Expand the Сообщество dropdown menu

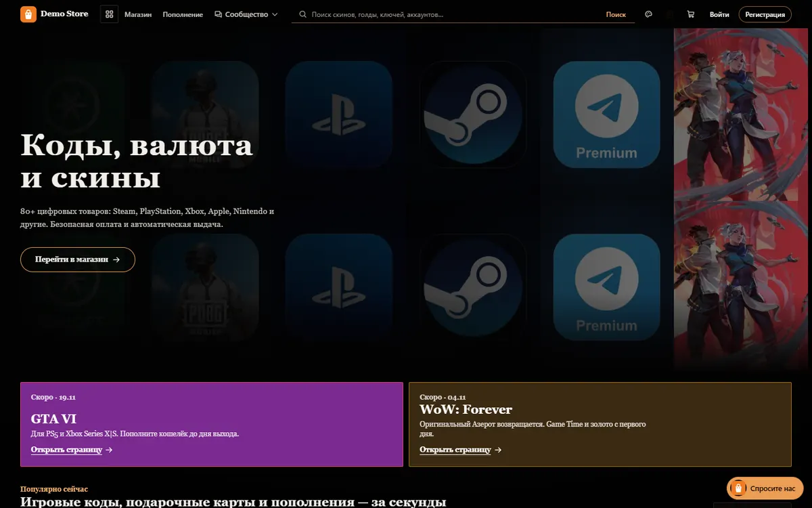pos(246,14)
